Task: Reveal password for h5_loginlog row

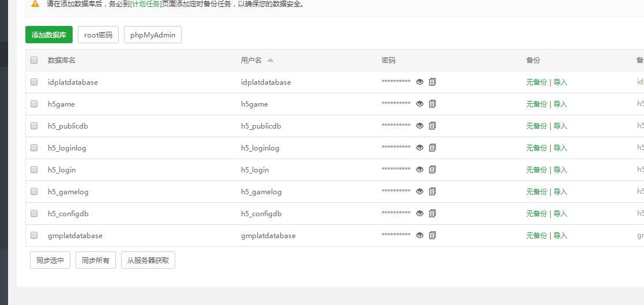Action: pyautogui.click(x=419, y=148)
